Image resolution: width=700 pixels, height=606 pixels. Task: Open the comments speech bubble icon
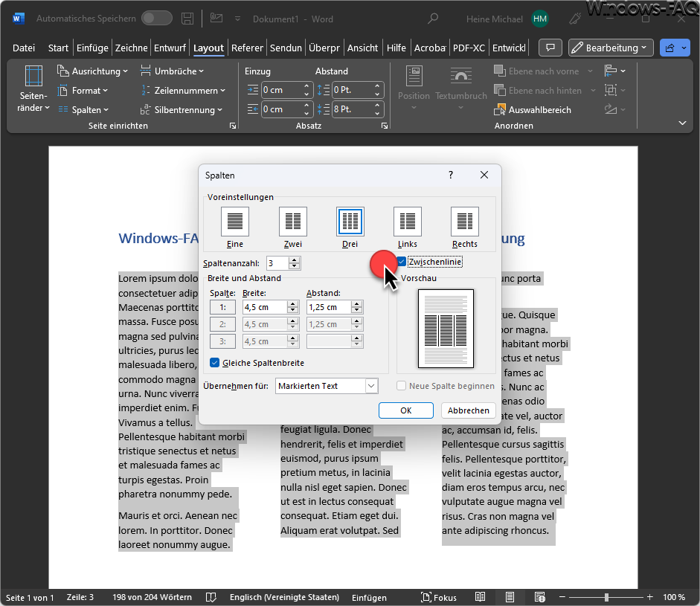(550, 48)
